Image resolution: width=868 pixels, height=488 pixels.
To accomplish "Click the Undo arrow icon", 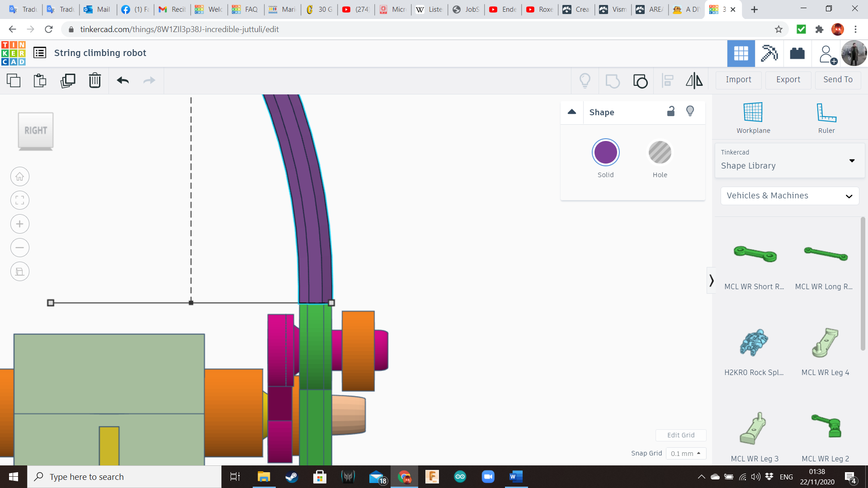I will (x=123, y=80).
